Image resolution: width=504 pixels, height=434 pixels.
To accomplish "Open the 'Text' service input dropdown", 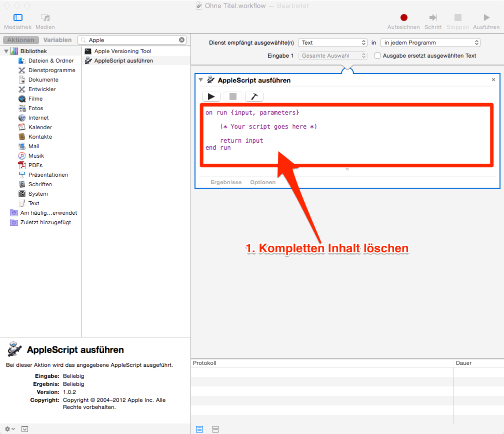I will click(332, 43).
